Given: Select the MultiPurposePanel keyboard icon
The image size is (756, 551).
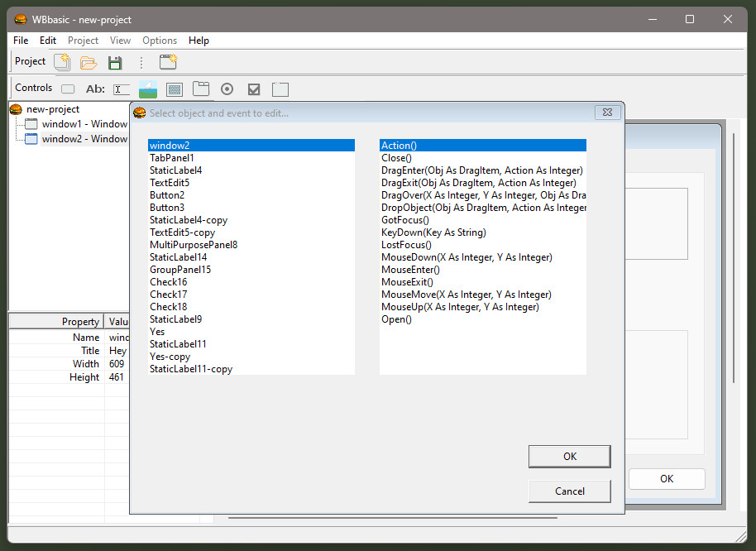Looking at the screenshot, I should click(x=175, y=89).
